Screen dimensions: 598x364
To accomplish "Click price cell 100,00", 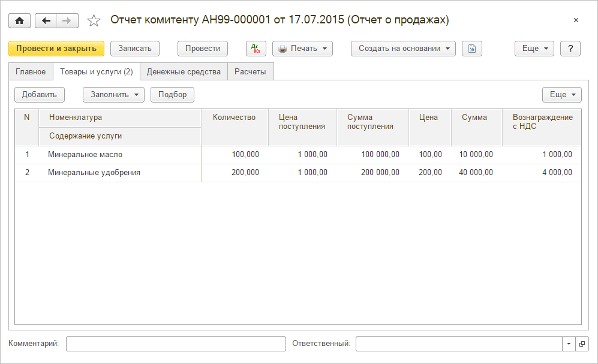I will tap(430, 155).
